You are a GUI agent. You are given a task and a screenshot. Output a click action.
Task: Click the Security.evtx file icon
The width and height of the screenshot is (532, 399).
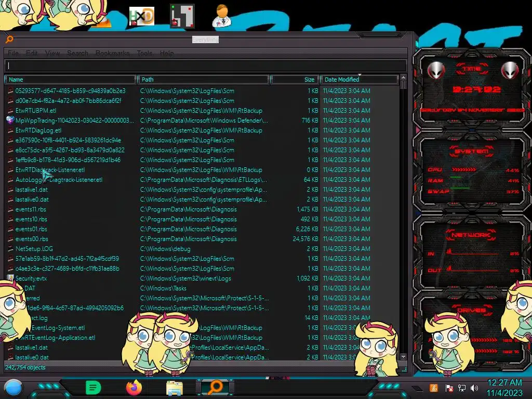pos(10,278)
